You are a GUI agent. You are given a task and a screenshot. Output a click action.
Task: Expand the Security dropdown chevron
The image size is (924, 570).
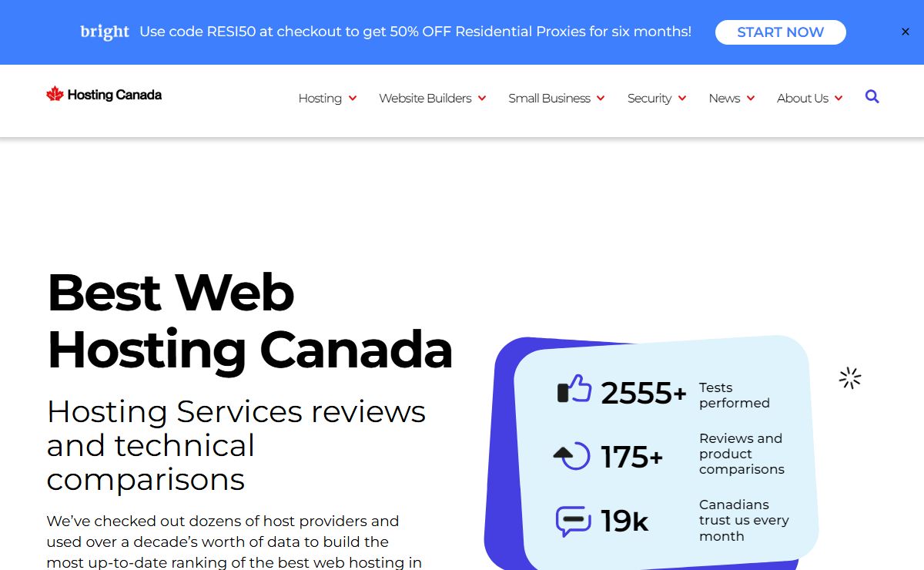coord(682,99)
